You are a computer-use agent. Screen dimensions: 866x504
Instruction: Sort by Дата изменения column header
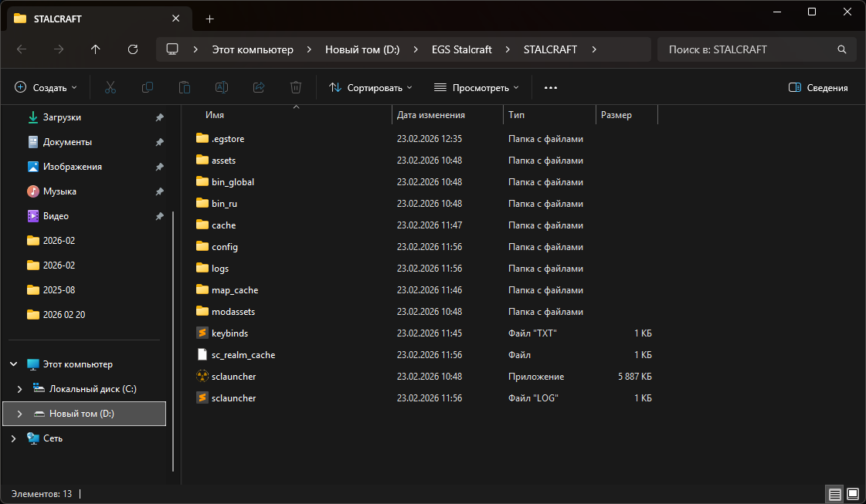(431, 115)
